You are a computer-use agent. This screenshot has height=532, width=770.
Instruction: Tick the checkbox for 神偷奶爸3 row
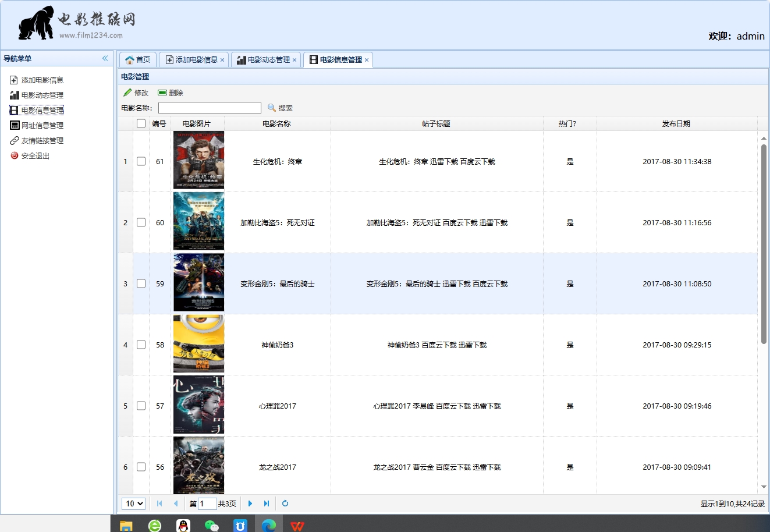[141, 345]
